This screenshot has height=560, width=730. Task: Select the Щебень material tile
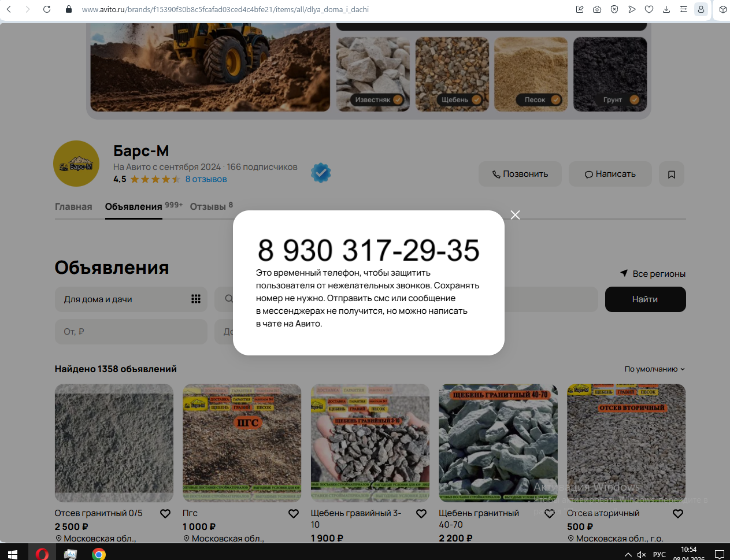click(x=452, y=74)
